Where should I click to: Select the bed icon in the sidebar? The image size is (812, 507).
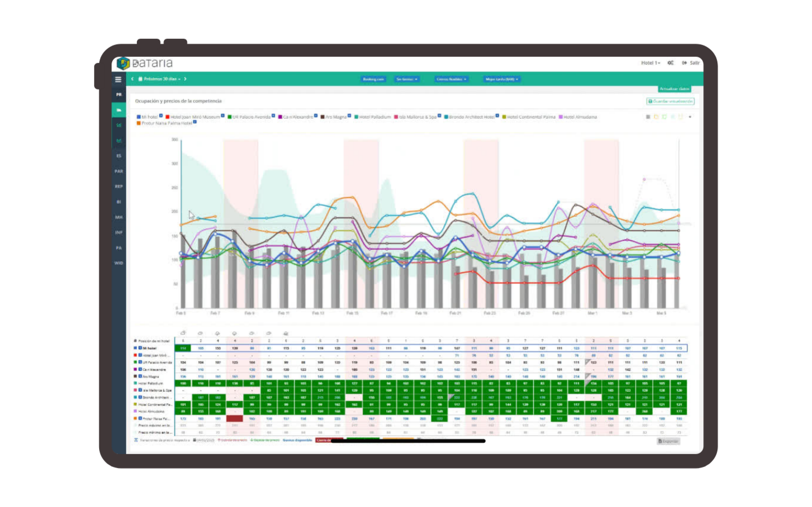(x=119, y=110)
